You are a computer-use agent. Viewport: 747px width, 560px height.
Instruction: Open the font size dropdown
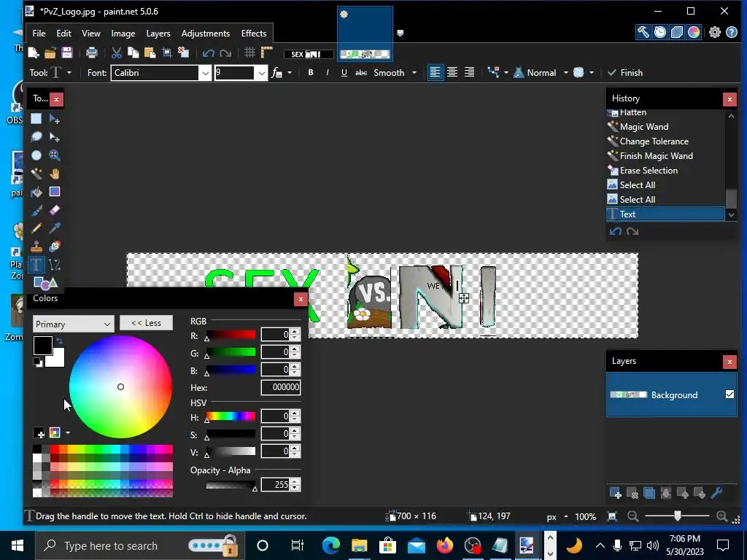262,74
